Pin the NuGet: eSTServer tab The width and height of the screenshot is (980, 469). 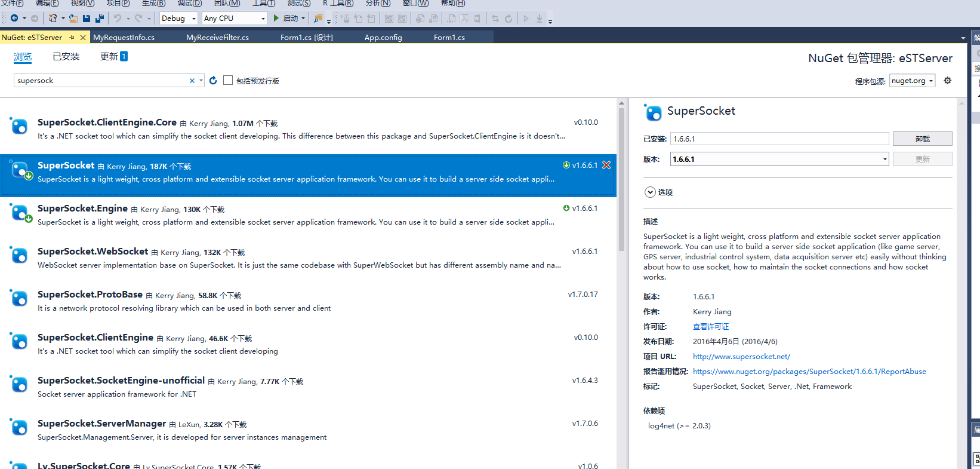(72, 37)
